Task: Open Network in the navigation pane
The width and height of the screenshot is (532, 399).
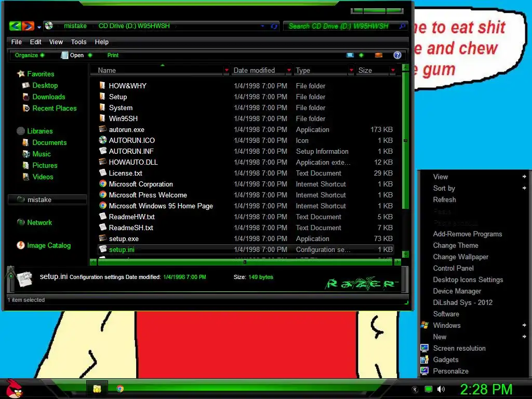Action: coord(39,222)
